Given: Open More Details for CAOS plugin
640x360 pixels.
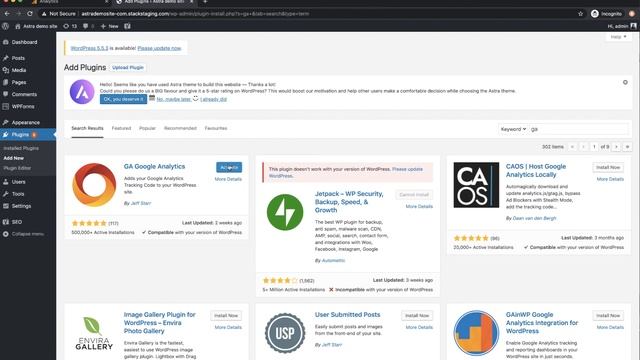Looking at the screenshot, I should [x=610, y=179].
